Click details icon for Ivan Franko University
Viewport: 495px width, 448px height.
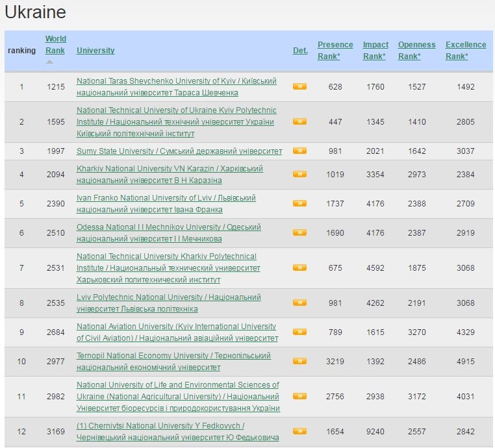[x=299, y=204]
